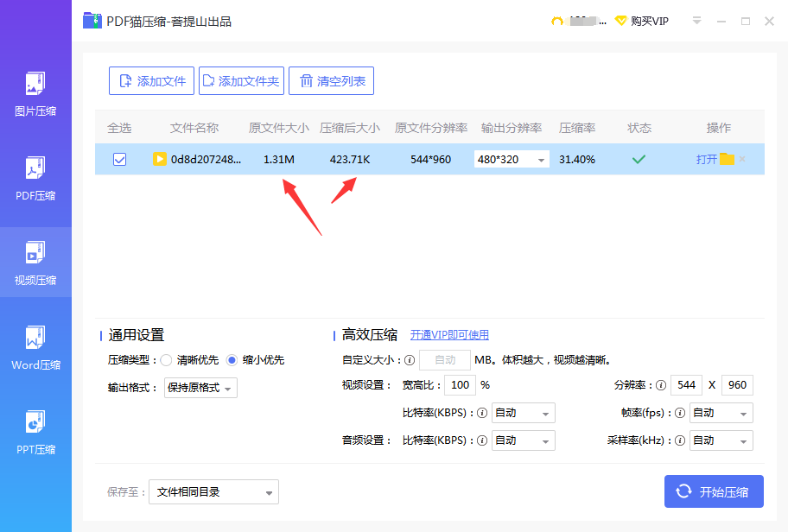Open the output folder icon in row
This screenshot has height=532, width=788.
727,159
